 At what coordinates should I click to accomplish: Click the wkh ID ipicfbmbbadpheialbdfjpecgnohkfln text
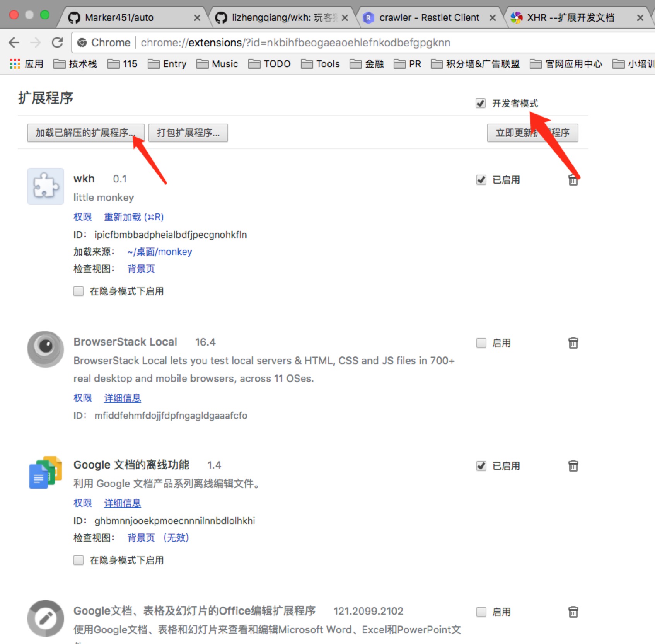pyautogui.click(x=171, y=235)
